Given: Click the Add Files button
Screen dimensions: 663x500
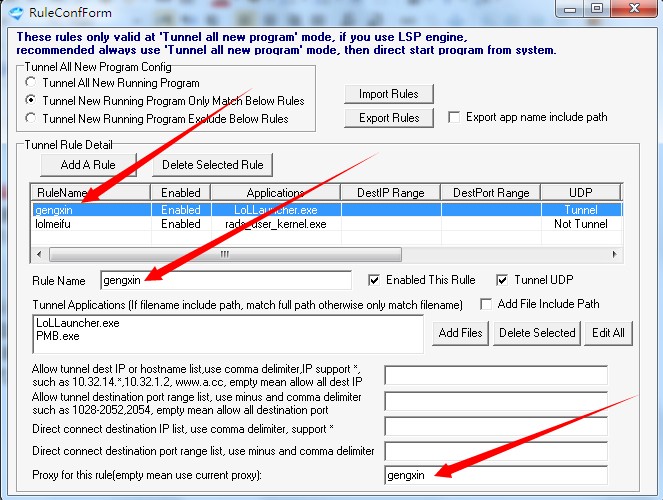Looking at the screenshot, I should pyautogui.click(x=460, y=333).
